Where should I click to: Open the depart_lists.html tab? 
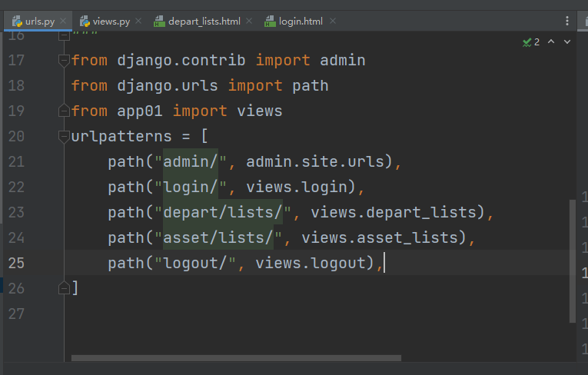204,22
